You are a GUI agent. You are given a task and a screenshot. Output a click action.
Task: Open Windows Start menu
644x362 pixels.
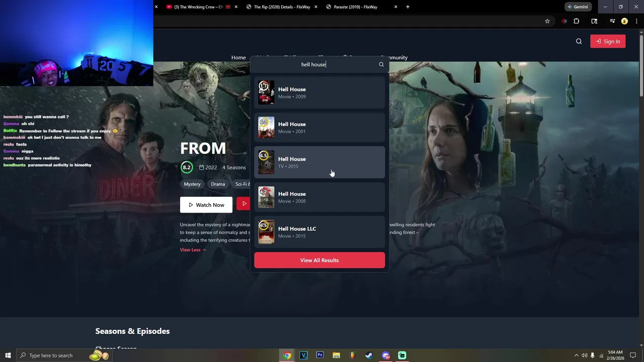(8, 355)
